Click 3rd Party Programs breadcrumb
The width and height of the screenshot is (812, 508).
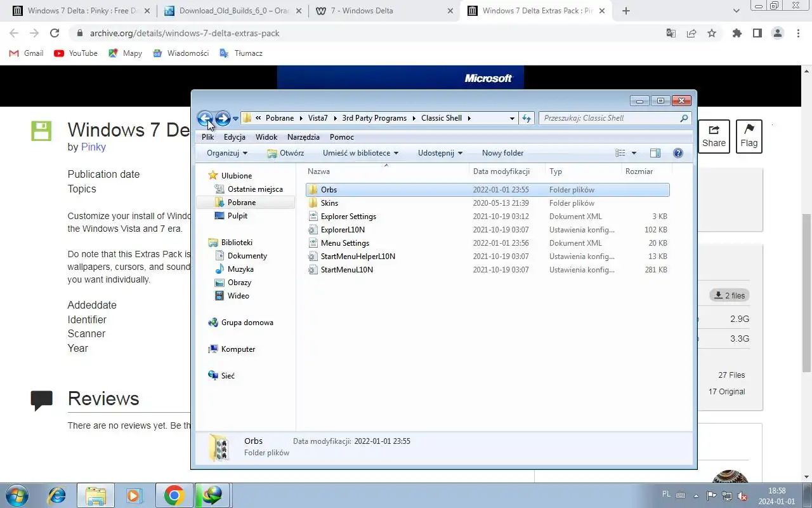374,118
